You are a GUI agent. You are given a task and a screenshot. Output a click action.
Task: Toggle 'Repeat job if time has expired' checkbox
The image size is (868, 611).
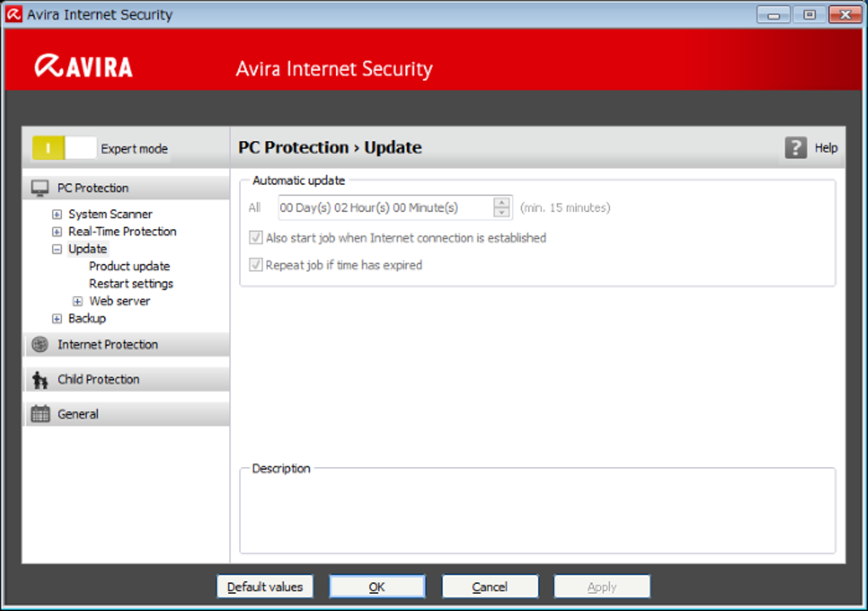coord(255,266)
